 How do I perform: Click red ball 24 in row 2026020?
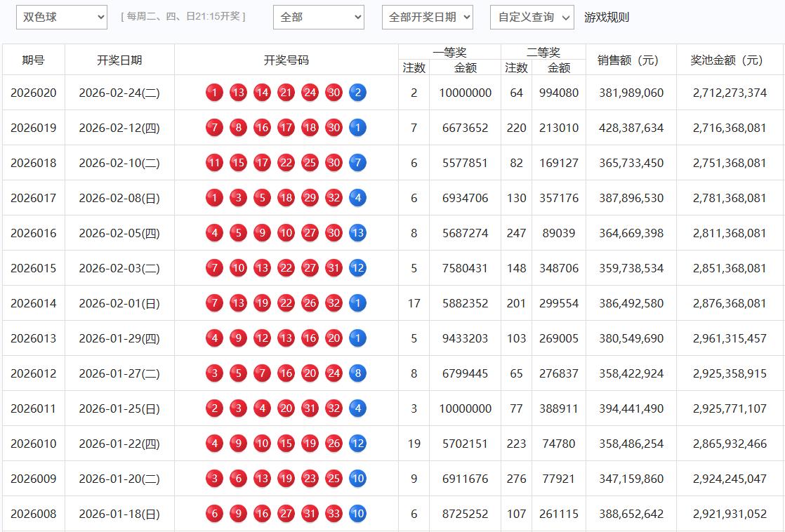[x=310, y=93]
